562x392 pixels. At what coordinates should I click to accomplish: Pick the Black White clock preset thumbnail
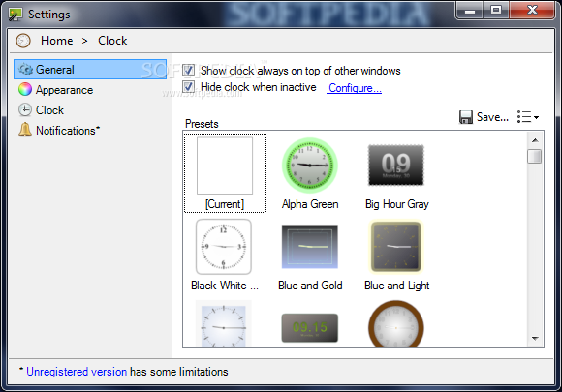click(x=224, y=247)
